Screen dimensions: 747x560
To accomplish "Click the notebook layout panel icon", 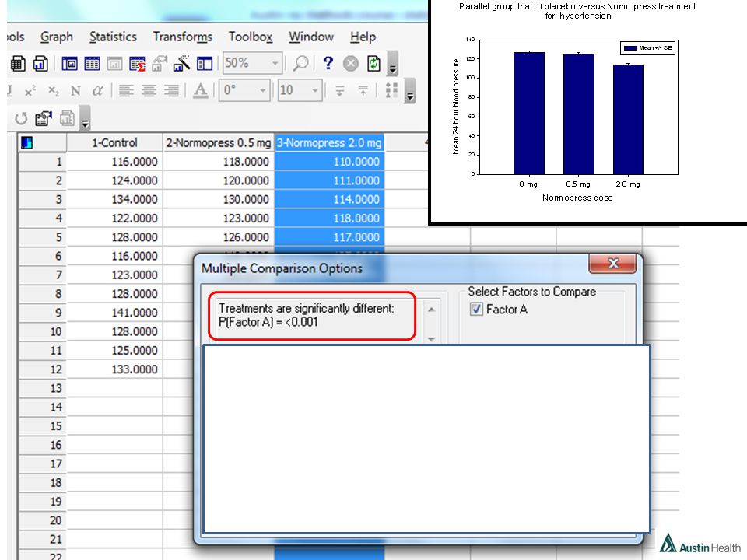I will pos(205,63).
